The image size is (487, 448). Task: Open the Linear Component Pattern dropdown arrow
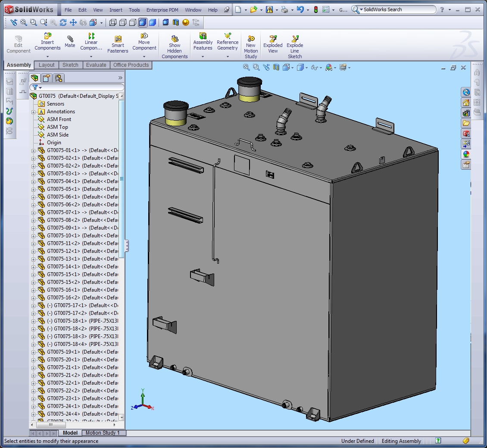click(91, 56)
